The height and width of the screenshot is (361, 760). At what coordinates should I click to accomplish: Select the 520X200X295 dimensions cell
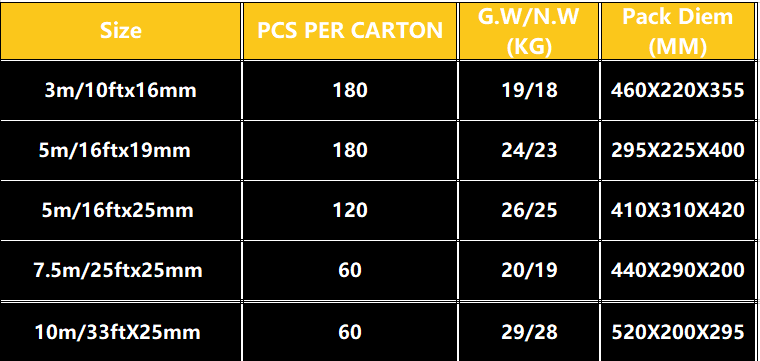pyautogui.click(x=678, y=332)
